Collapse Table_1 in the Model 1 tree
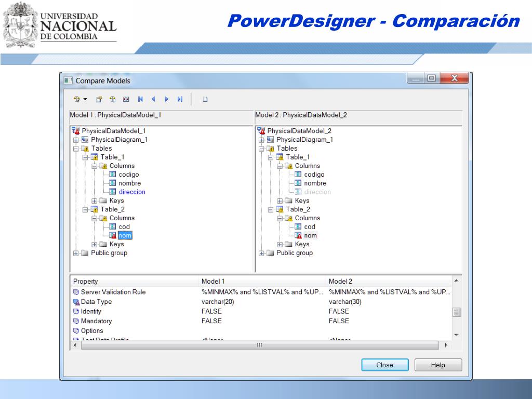532x399 pixels. (x=85, y=157)
